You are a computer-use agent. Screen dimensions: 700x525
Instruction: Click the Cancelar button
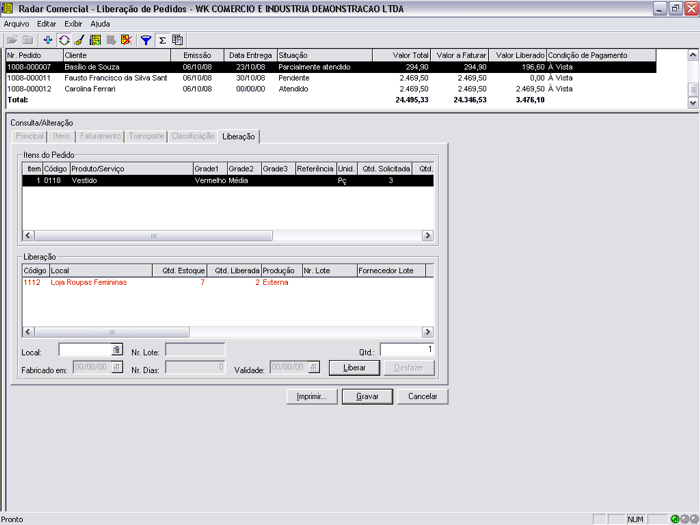pos(423,397)
